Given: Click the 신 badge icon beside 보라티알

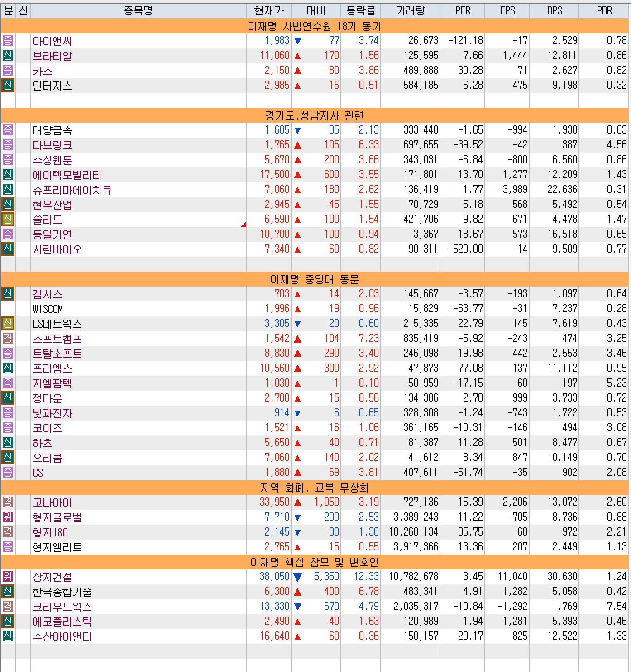Looking at the screenshot, I should click(8, 56).
